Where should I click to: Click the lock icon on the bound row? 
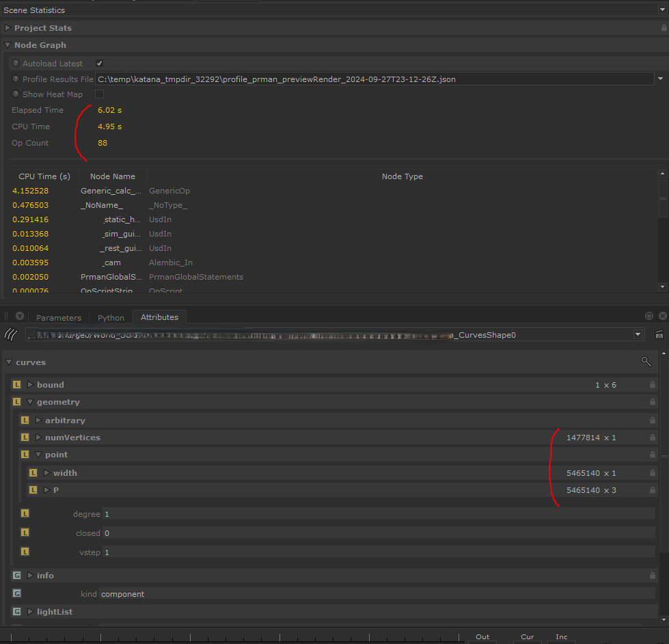653,385
